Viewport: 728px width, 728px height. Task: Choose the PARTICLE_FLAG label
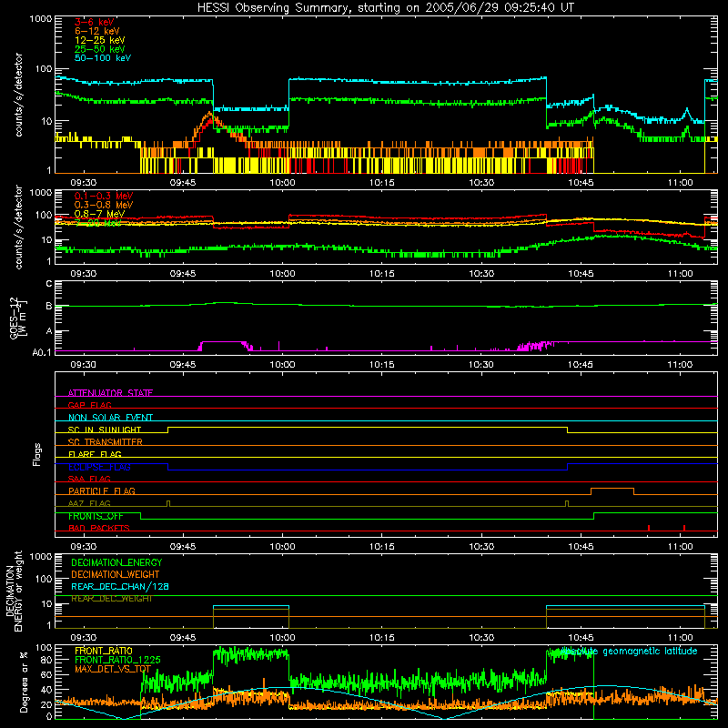pos(102,491)
